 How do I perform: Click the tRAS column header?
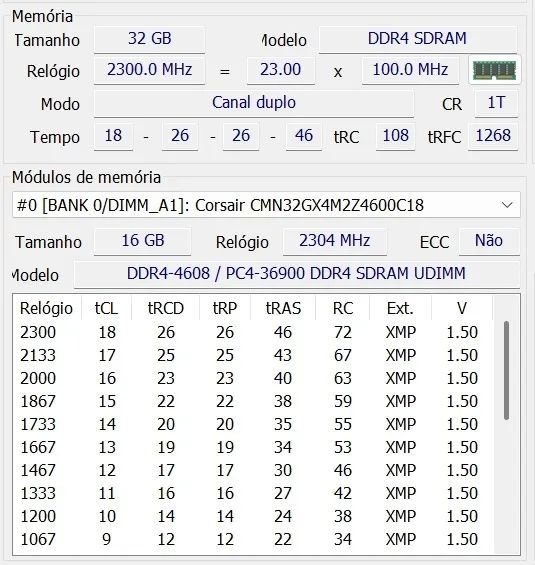tap(283, 309)
